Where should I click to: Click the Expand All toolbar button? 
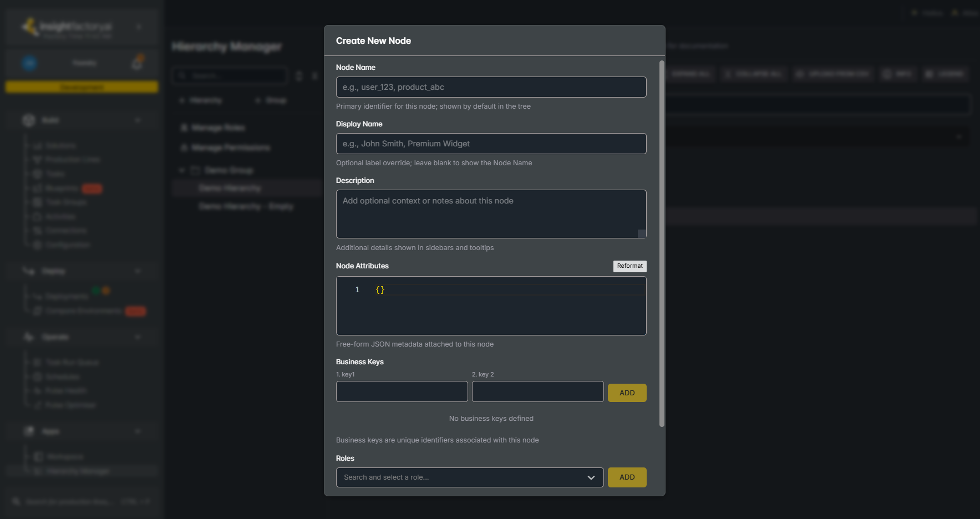[x=690, y=74]
